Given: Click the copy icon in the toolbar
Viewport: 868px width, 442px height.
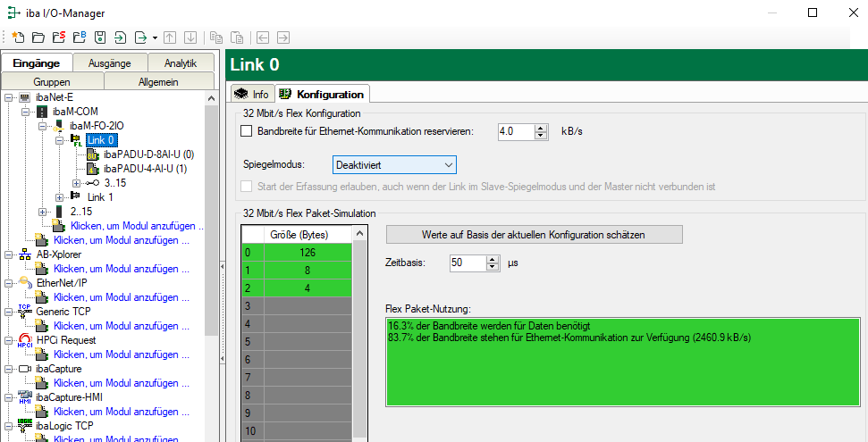Looking at the screenshot, I should click(216, 38).
